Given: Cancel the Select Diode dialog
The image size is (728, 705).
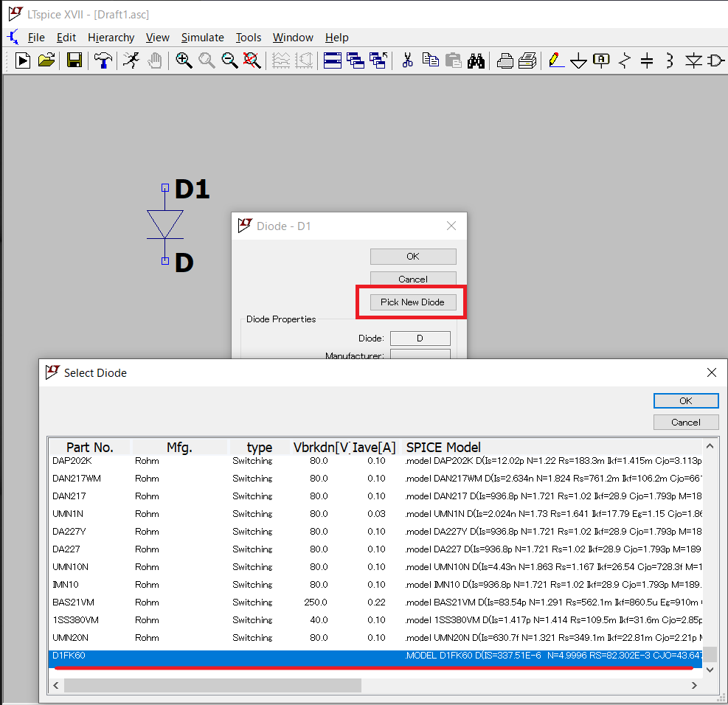Looking at the screenshot, I should click(x=685, y=423).
